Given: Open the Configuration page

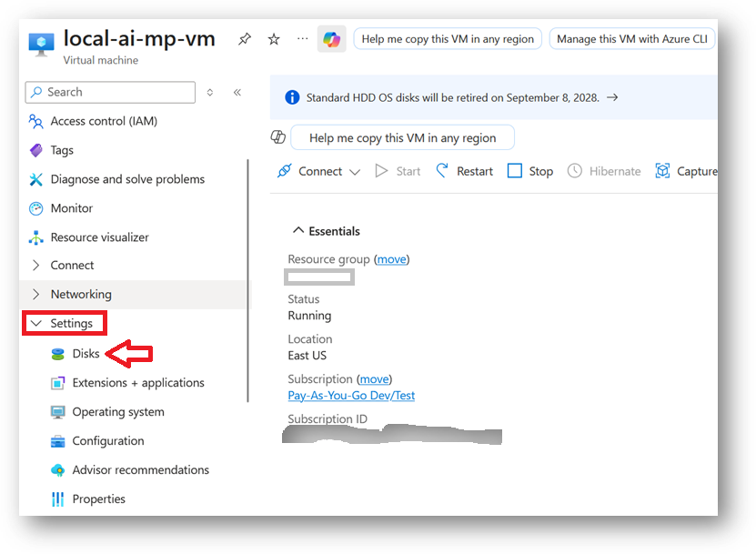Looking at the screenshot, I should 108,441.
